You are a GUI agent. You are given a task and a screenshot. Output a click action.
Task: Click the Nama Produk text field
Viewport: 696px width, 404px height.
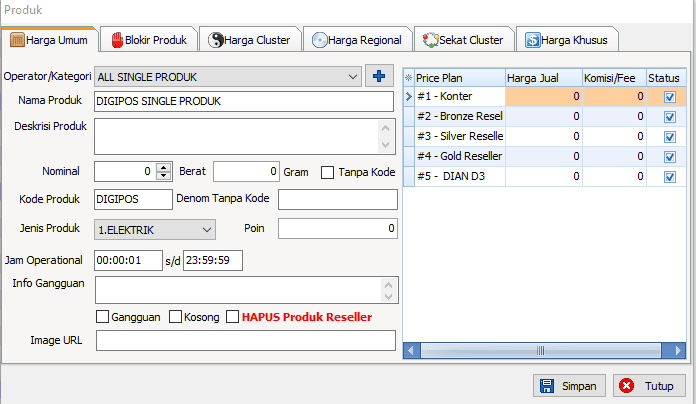click(244, 101)
